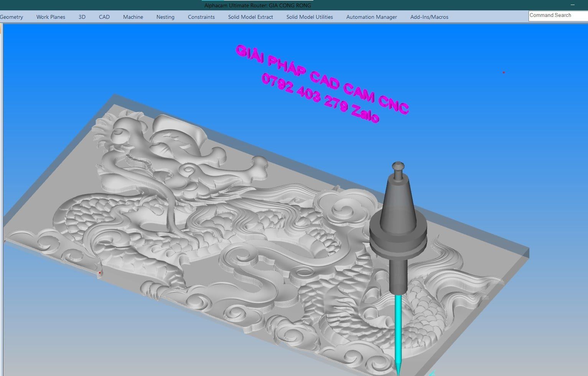Open the 3D ribbon tab
The height and width of the screenshot is (376, 588).
82,17
